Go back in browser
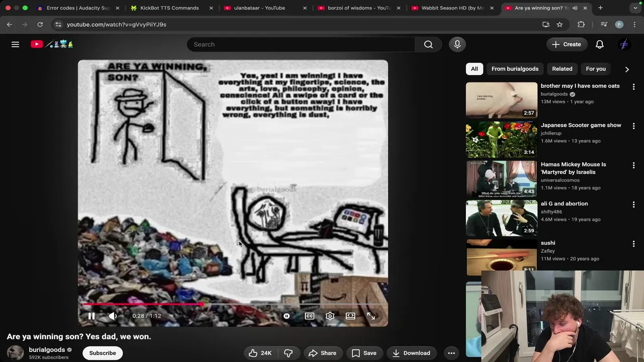This screenshot has height=362, width=644. pos(10,24)
